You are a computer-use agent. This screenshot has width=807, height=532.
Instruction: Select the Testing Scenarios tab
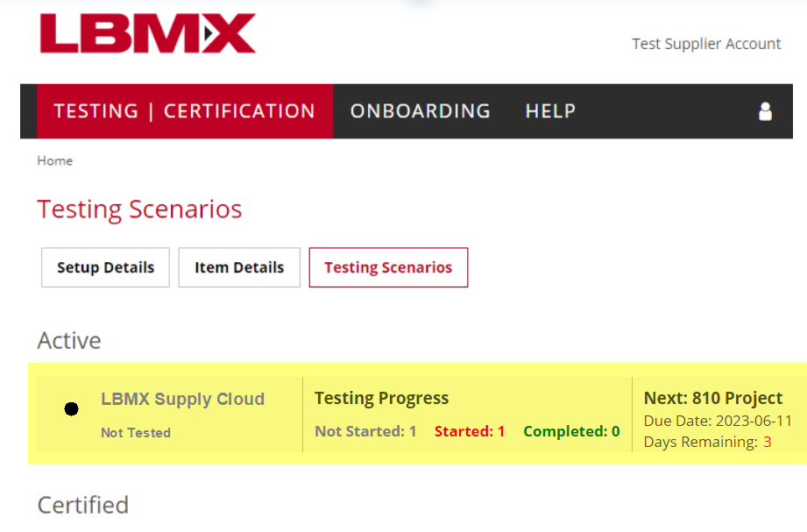pos(388,267)
